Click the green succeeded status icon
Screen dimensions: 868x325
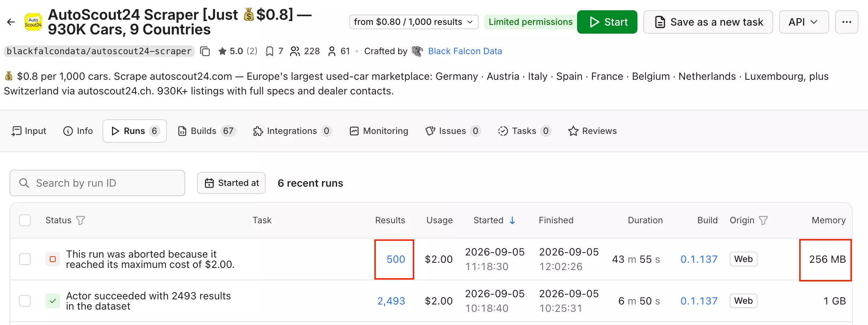coord(53,301)
